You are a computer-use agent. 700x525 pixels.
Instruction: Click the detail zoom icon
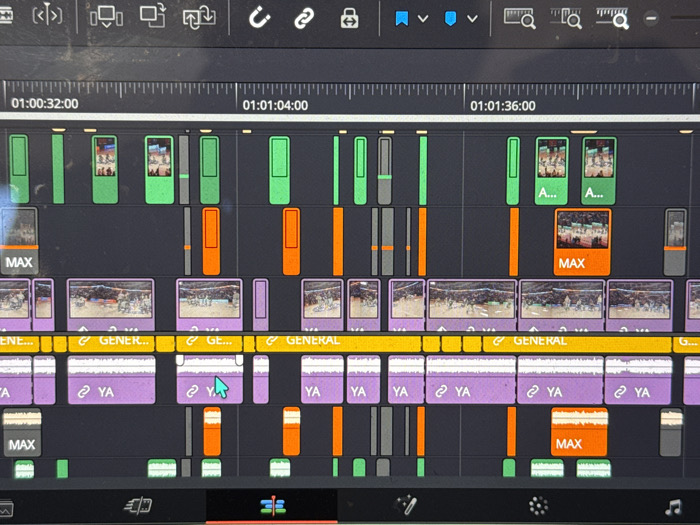tap(566, 19)
